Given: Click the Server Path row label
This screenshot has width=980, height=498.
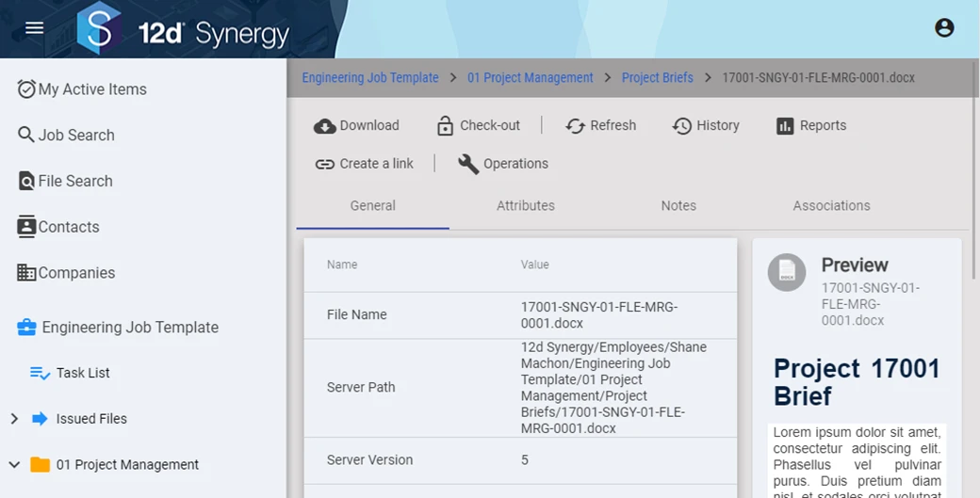Looking at the screenshot, I should [361, 387].
